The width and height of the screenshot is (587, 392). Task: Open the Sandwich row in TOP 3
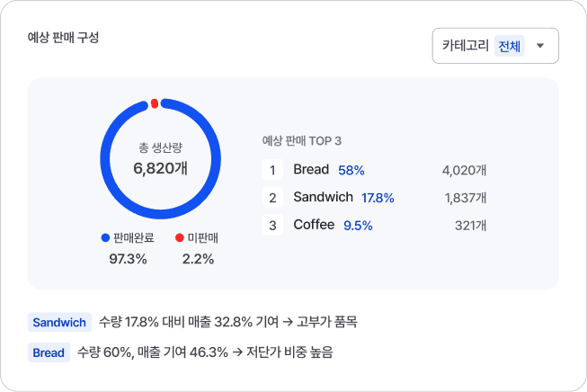374,197
